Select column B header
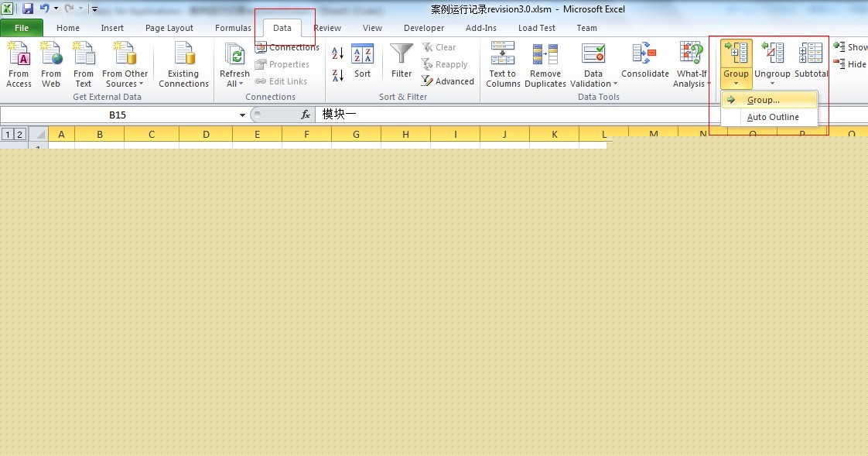 point(100,134)
